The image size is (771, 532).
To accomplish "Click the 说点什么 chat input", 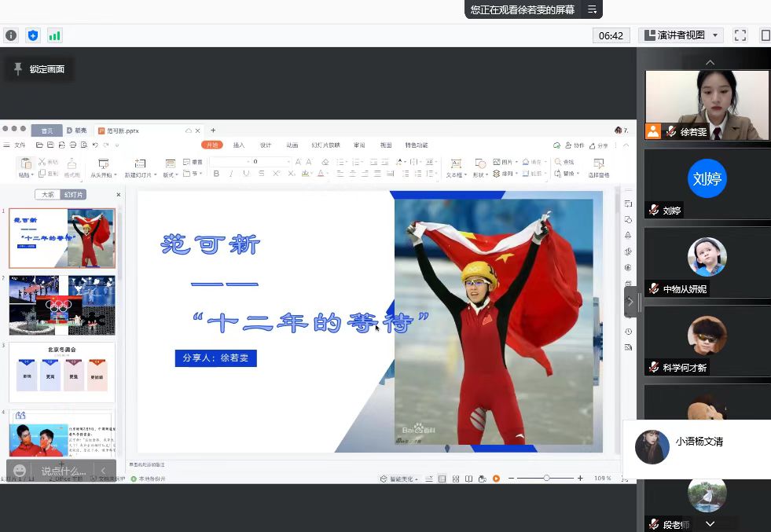I will (x=63, y=471).
